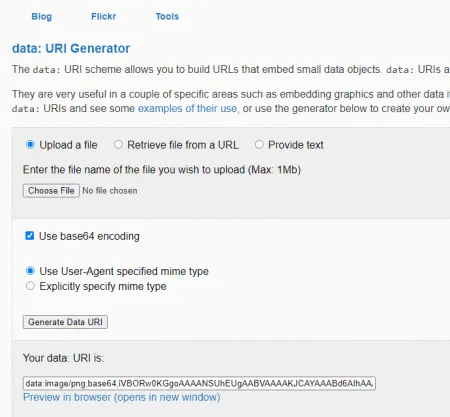Select Retrieve file from a URL option

pos(118,145)
